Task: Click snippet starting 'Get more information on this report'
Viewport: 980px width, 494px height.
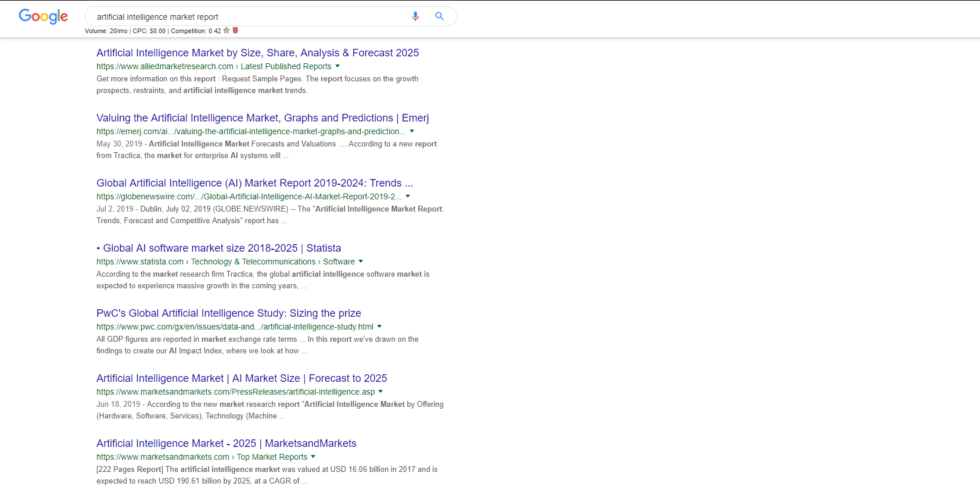Action: (257, 85)
